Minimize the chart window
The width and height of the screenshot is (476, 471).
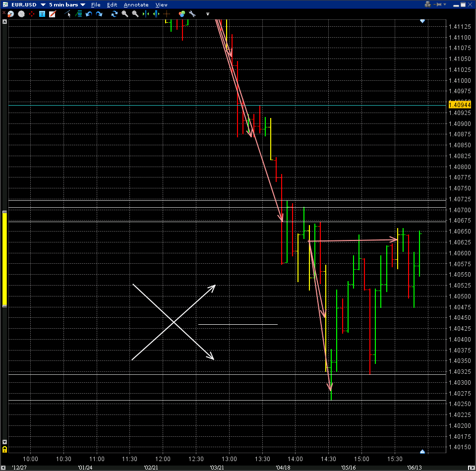pyautogui.click(x=456, y=5)
